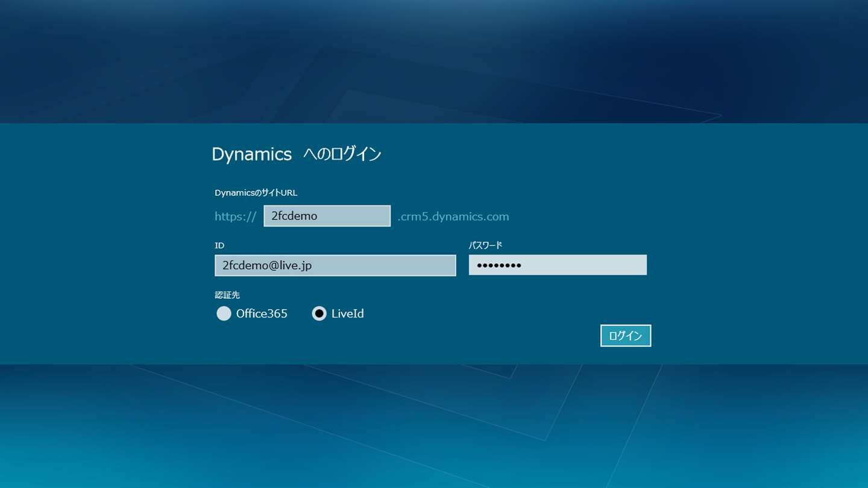Viewport: 868px width, 488px height.
Task: Click the パスワード label text
Action: 485,245
